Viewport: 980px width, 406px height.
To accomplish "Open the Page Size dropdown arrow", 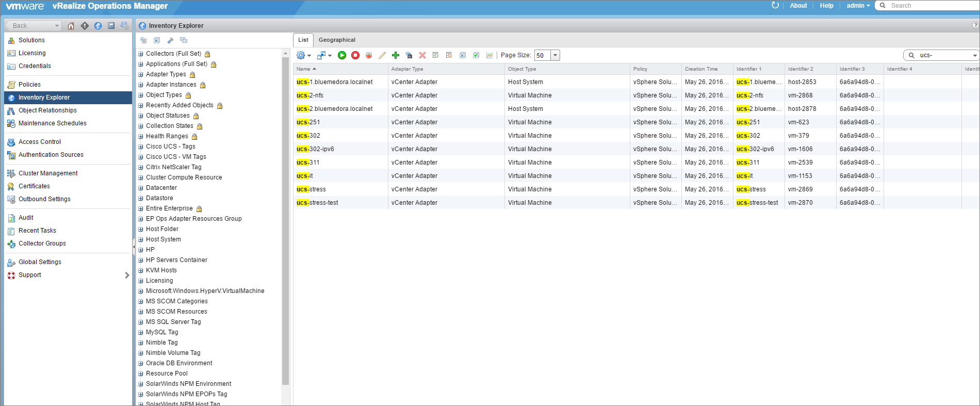I will coord(556,55).
